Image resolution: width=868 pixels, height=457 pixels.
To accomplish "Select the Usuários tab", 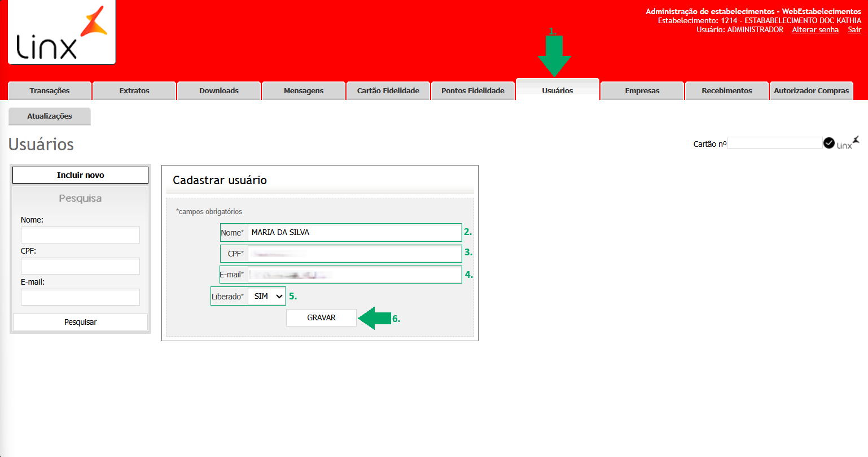I will click(558, 90).
